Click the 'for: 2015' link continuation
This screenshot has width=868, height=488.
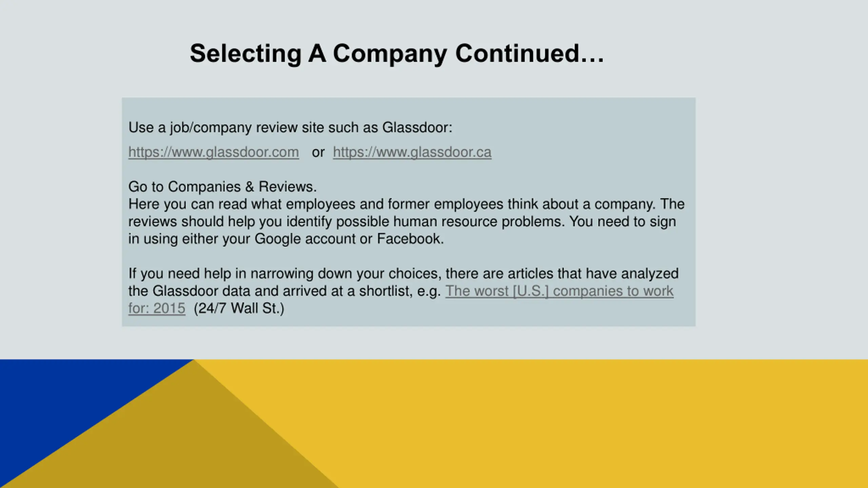[x=157, y=308]
